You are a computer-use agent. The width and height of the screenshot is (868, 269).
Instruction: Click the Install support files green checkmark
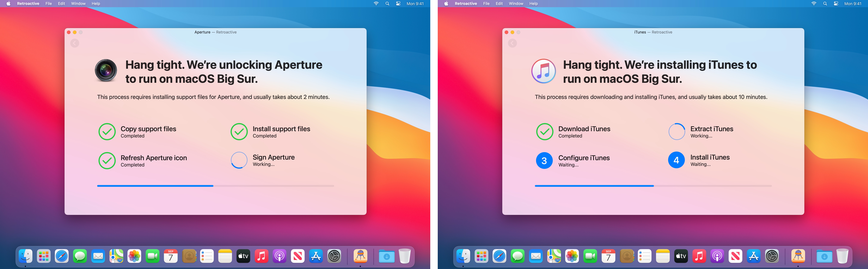[239, 132]
